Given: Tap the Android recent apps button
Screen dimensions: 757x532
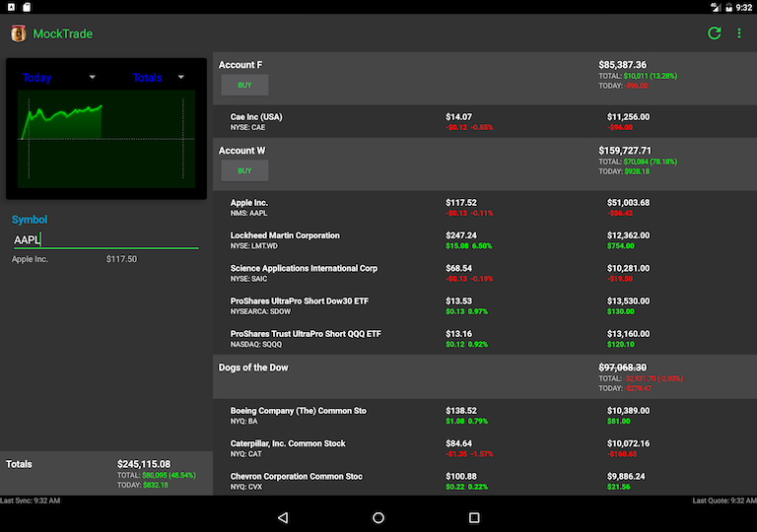Looking at the screenshot, I should coord(474,517).
